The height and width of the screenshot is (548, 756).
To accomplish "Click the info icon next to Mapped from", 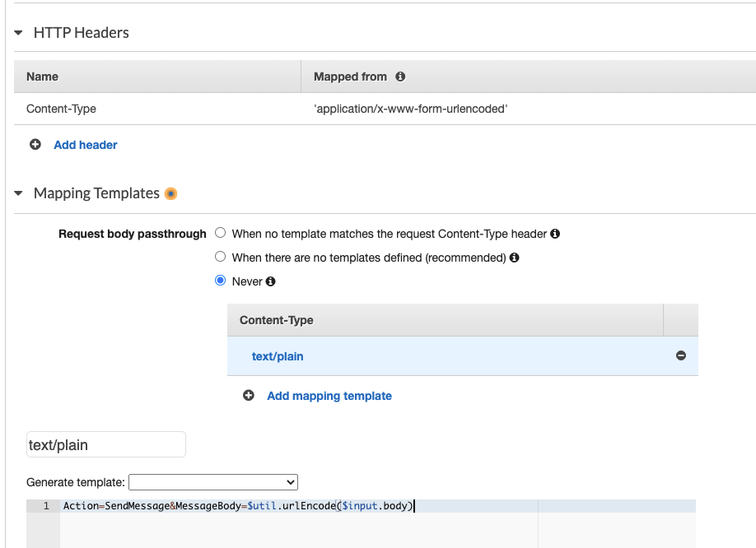I will coord(400,76).
